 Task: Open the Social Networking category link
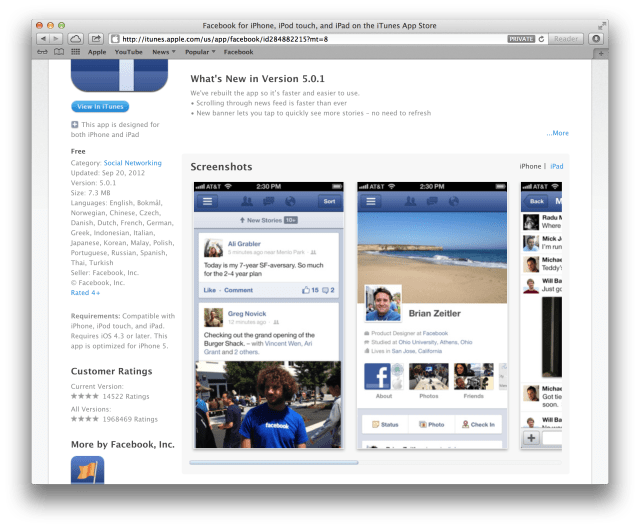(133, 163)
